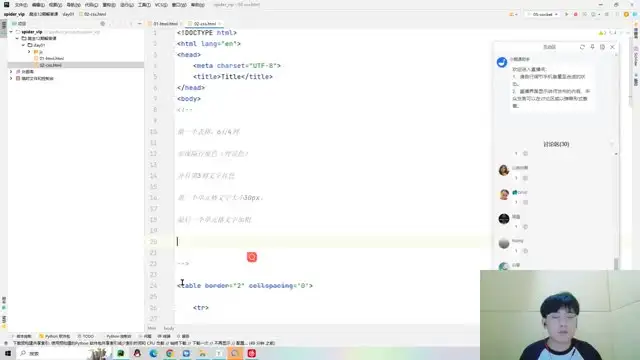Open the VCS menu
Screen dimensions: 640x360
click(x=161, y=5)
